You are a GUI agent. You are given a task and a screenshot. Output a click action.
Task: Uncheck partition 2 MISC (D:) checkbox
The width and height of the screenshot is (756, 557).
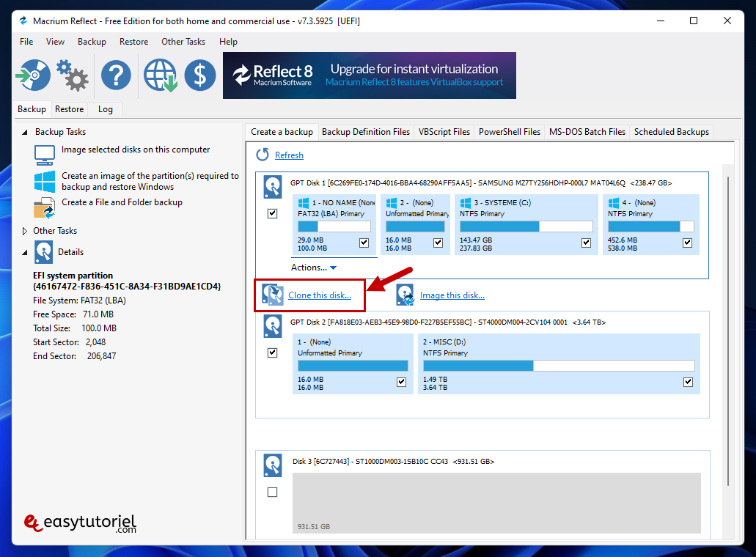(x=688, y=382)
